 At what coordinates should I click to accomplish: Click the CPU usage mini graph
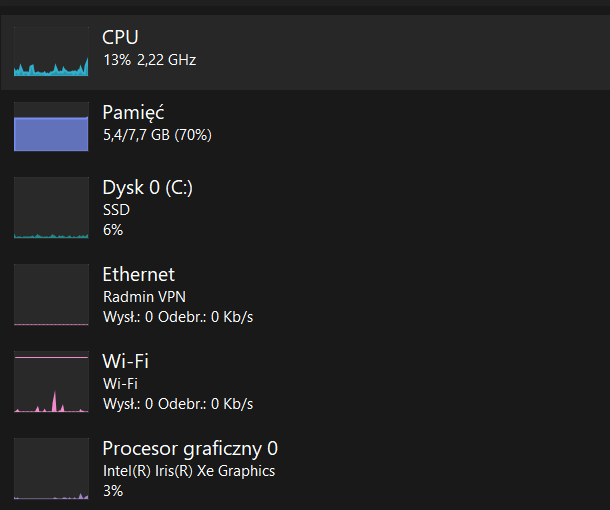pyautogui.click(x=51, y=52)
